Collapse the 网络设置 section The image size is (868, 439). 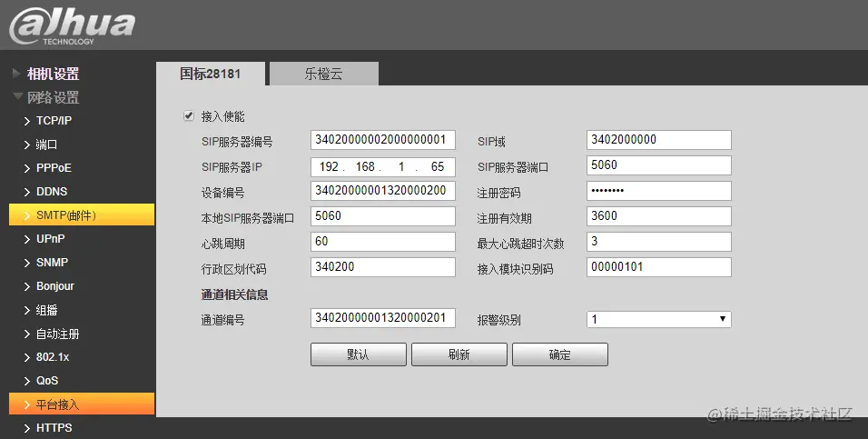tap(54, 97)
